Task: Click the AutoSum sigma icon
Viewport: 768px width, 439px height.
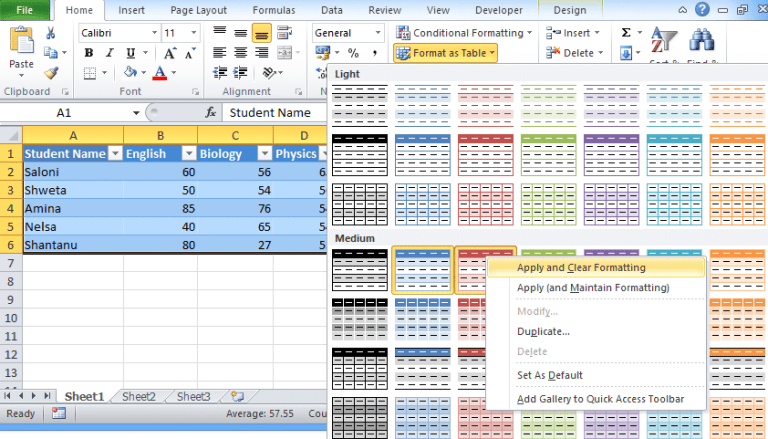Action: click(625, 33)
